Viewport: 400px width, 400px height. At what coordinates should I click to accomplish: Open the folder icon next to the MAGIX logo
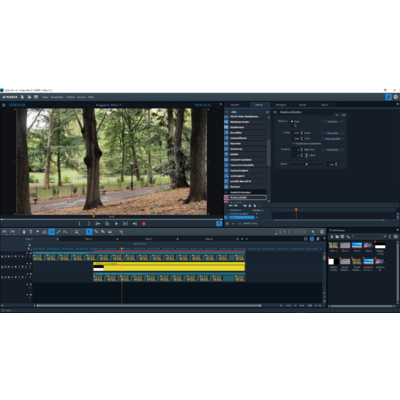(29, 97)
